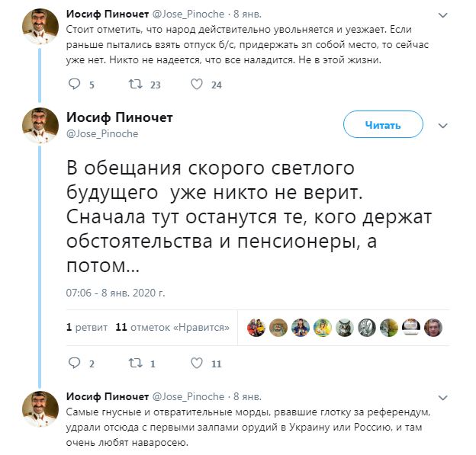Click the first tweet's profile avatar
The height and width of the screenshot is (455, 476).
point(40,30)
